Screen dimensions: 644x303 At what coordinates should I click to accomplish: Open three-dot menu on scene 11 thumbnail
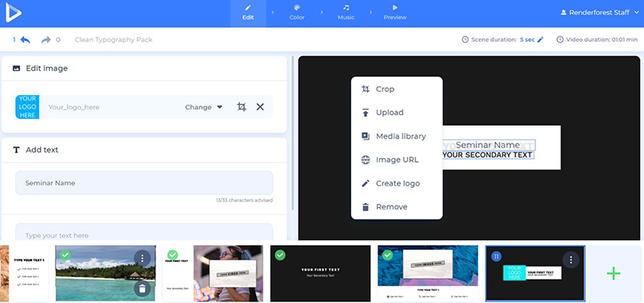point(571,259)
